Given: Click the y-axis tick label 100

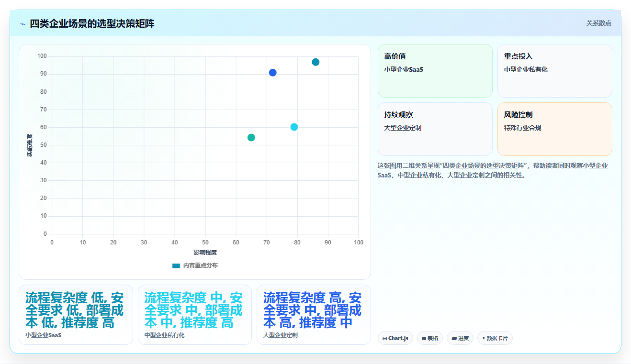Looking at the screenshot, I should pyautogui.click(x=42, y=56).
